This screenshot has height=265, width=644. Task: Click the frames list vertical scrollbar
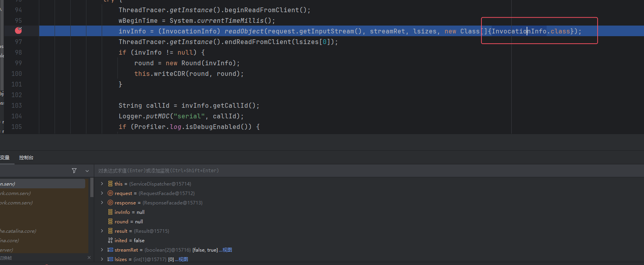92,188
